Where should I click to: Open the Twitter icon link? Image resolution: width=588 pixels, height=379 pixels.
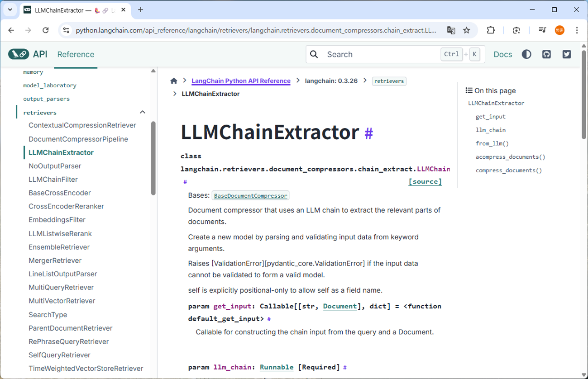pos(567,54)
